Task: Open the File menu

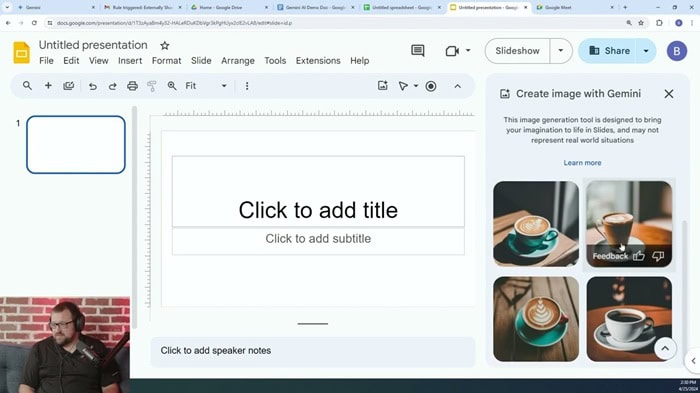Action: 46,61
